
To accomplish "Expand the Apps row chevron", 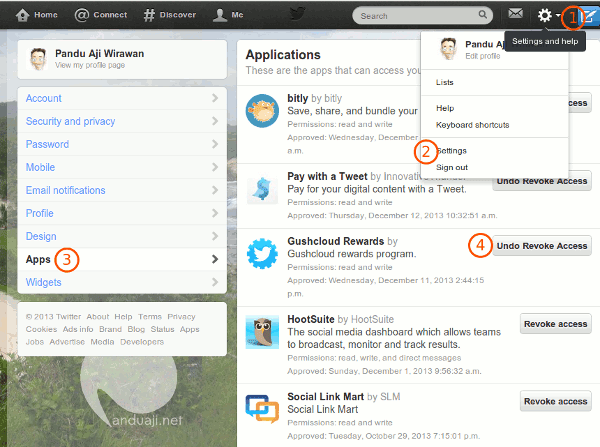I will (215, 259).
